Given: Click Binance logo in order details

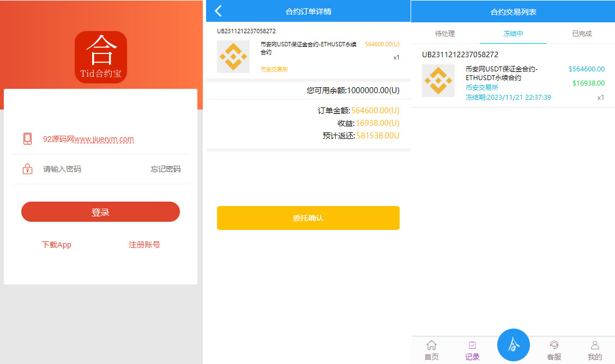Looking at the screenshot, I should click(x=233, y=57).
